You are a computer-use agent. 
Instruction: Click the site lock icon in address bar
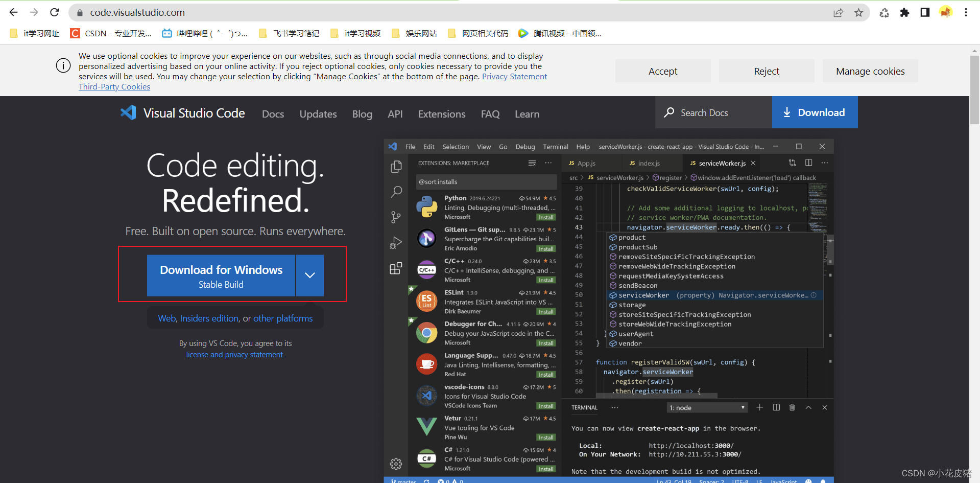pos(80,13)
